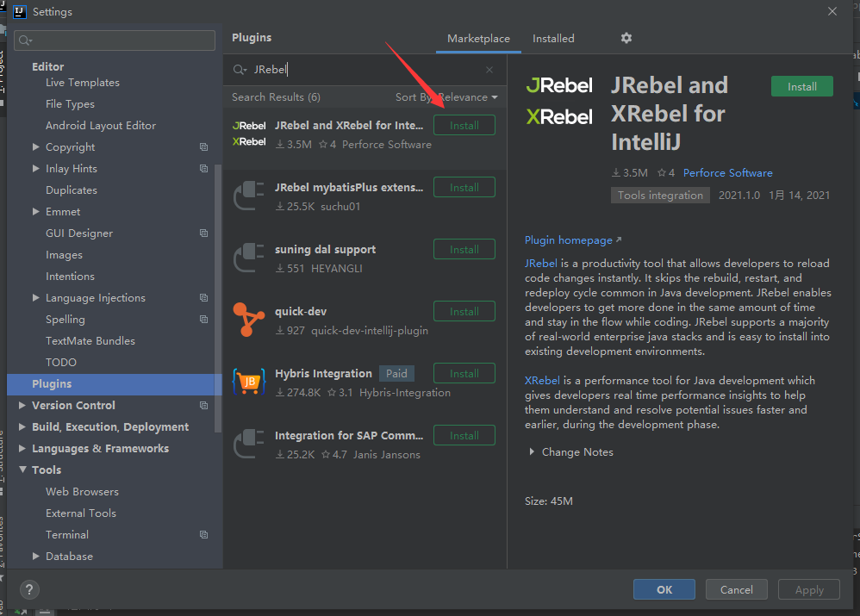This screenshot has height=616, width=860.
Task: Expand the Database node
Action: pos(35,557)
